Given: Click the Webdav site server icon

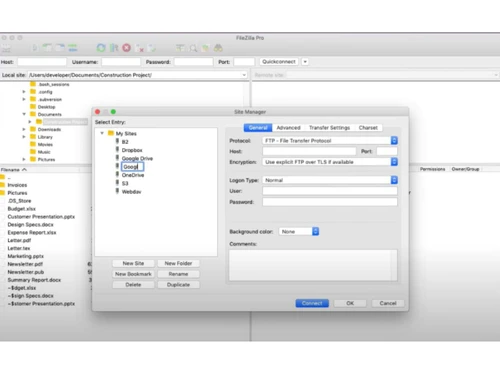Looking at the screenshot, I should click(x=117, y=191).
